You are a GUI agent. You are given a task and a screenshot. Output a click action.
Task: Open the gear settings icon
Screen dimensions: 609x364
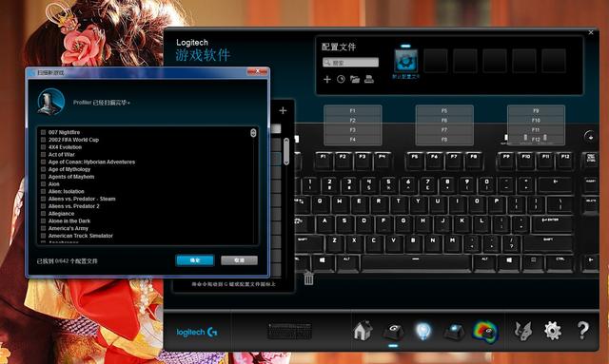point(552,331)
